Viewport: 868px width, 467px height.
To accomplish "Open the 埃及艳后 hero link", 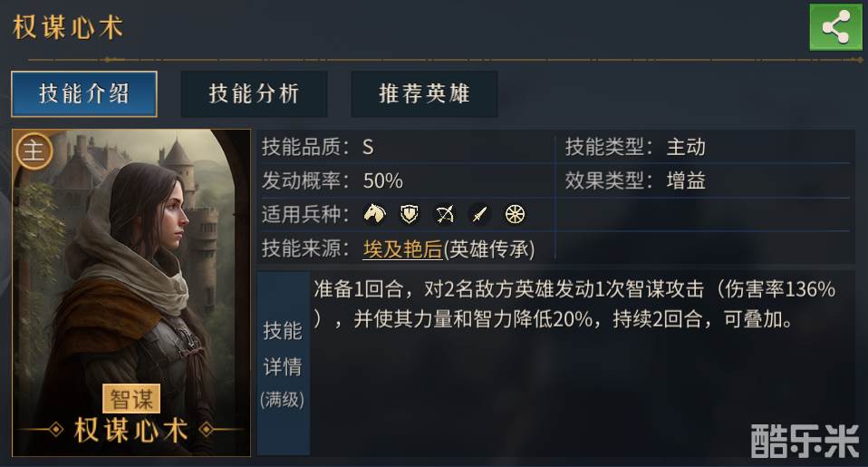I will click(401, 248).
